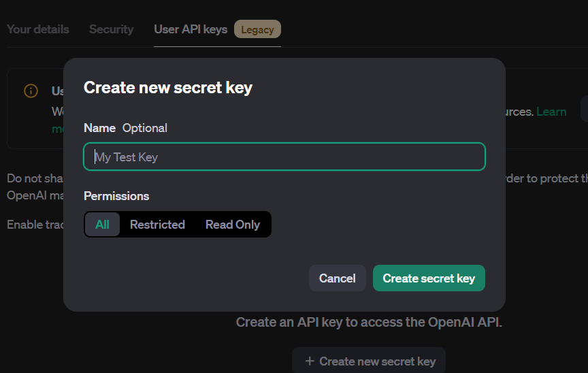Follow the green Learn link in the notice
Image resolution: width=588 pixels, height=373 pixels.
click(x=551, y=112)
